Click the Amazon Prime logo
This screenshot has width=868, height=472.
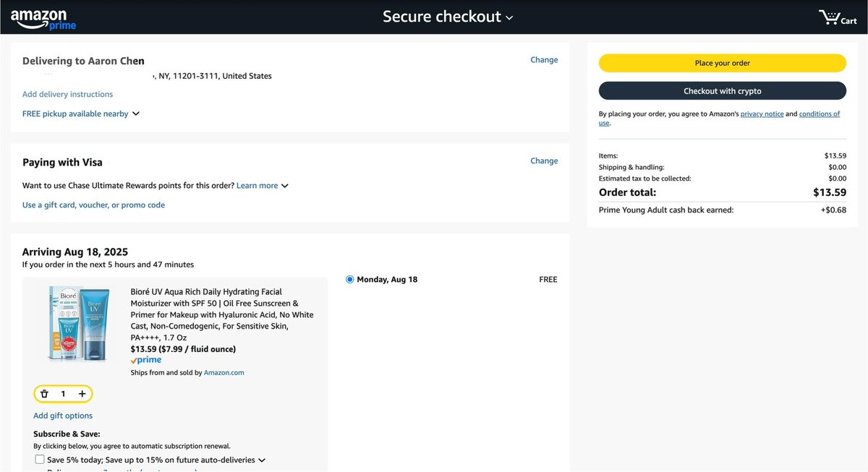[43, 18]
